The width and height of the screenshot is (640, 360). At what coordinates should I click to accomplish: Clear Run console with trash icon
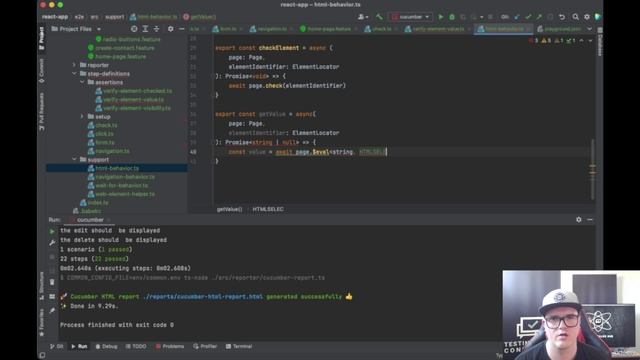pos(52,282)
